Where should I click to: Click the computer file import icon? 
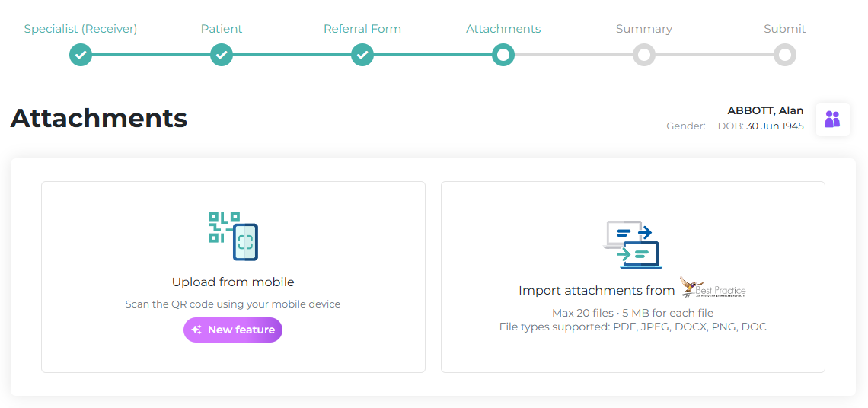click(x=633, y=244)
